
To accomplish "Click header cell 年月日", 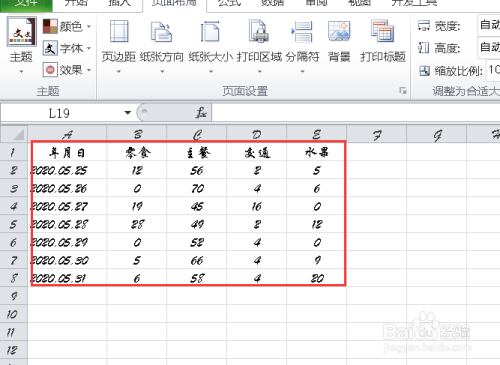I will [x=67, y=153].
